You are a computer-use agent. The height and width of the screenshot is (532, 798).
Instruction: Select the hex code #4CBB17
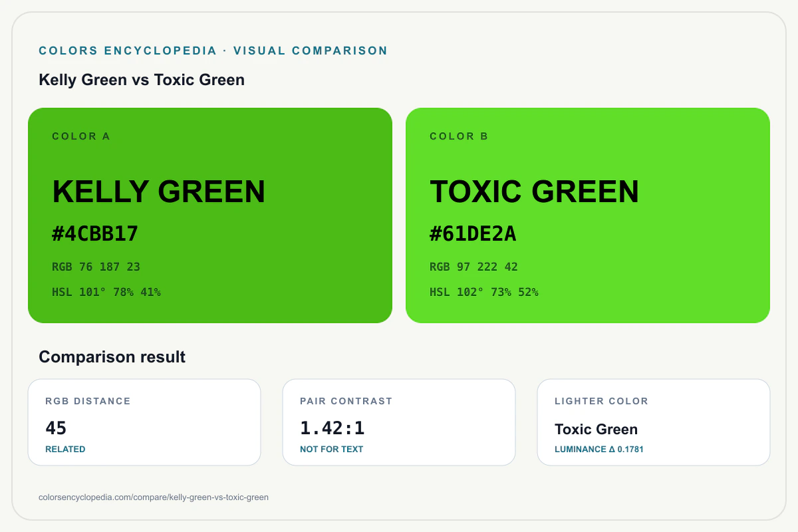(95, 233)
